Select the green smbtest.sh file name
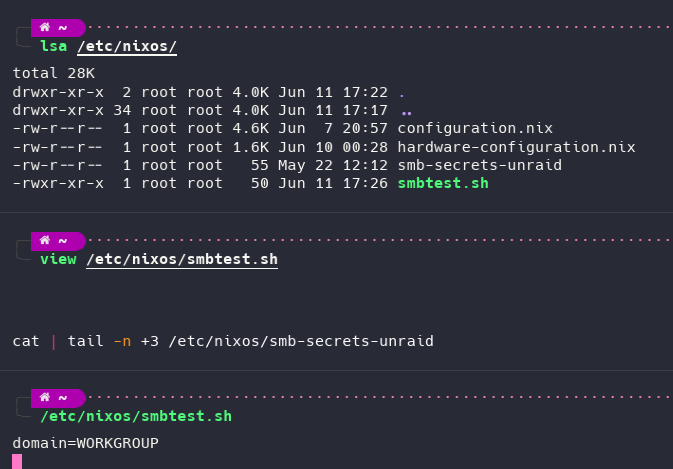Image resolution: width=673 pixels, height=469 pixels. pyautogui.click(x=443, y=184)
